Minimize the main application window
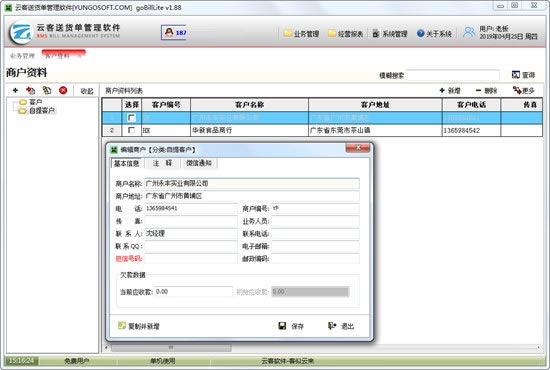The height and width of the screenshot is (370, 550). coord(501,6)
